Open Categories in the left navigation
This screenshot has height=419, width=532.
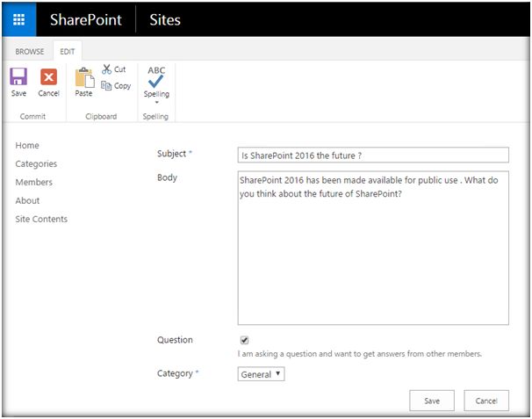tap(36, 164)
